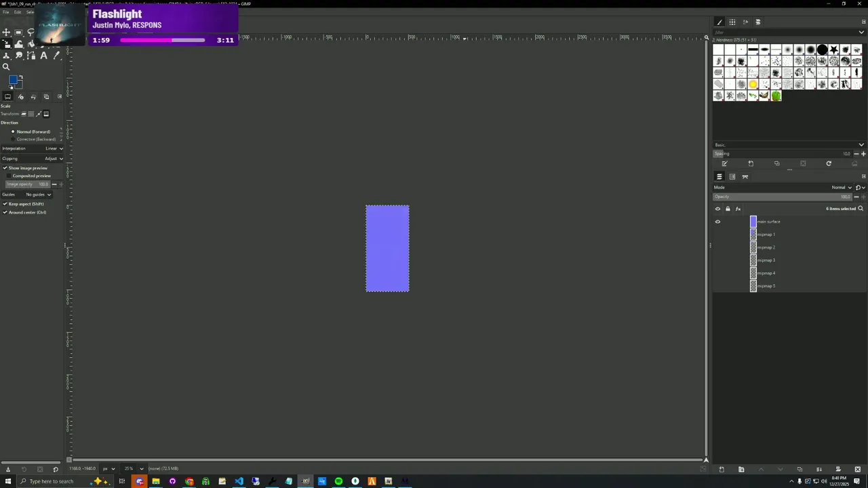868x488 pixels.
Task: Set transform target to Image icon
Action: point(46,114)
